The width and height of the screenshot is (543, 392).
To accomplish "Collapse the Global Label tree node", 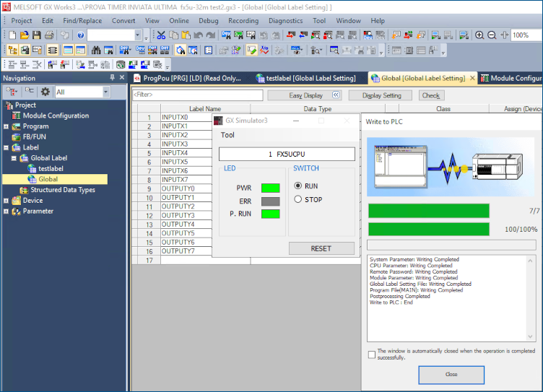I will coord(14,158).
